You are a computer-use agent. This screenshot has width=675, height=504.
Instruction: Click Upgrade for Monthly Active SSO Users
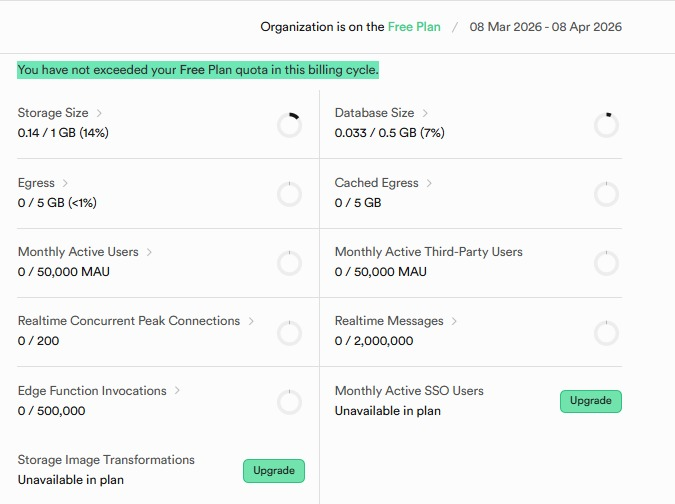(x=590, y=401)
